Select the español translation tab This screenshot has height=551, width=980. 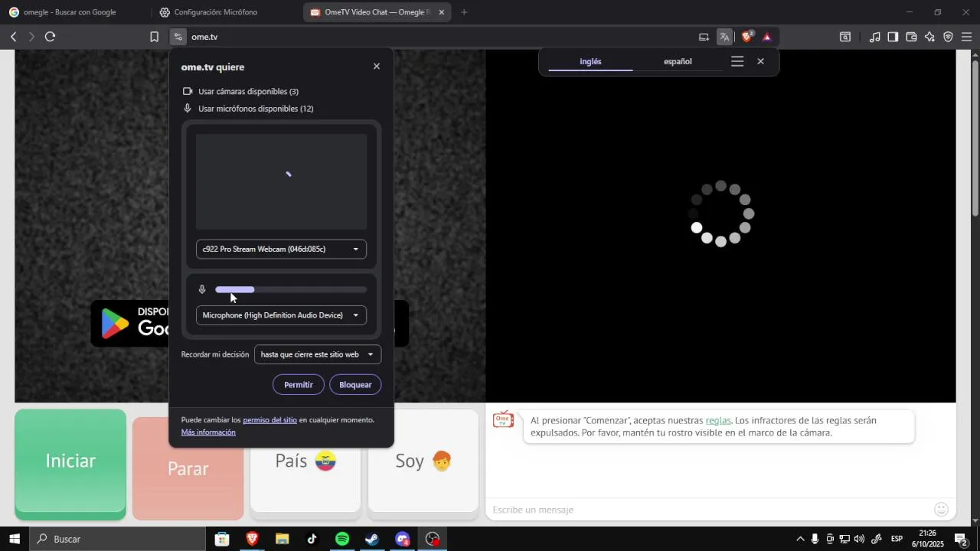click(678, 61)
